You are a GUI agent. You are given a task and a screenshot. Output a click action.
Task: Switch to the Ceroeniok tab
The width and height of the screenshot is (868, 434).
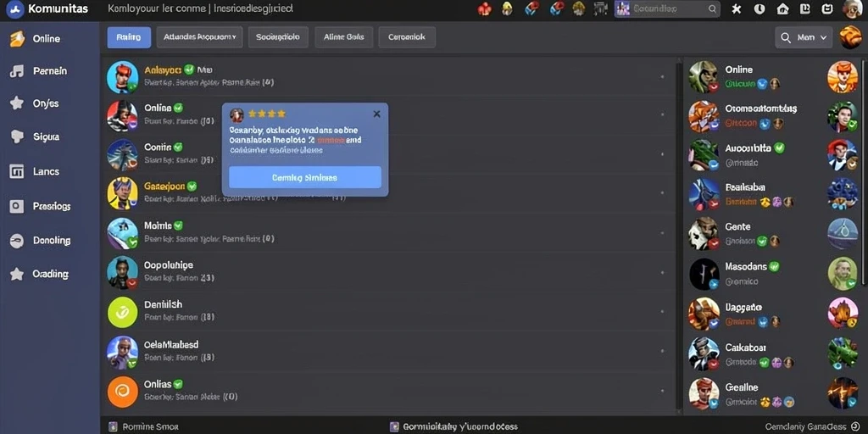[x=407, y=37]
